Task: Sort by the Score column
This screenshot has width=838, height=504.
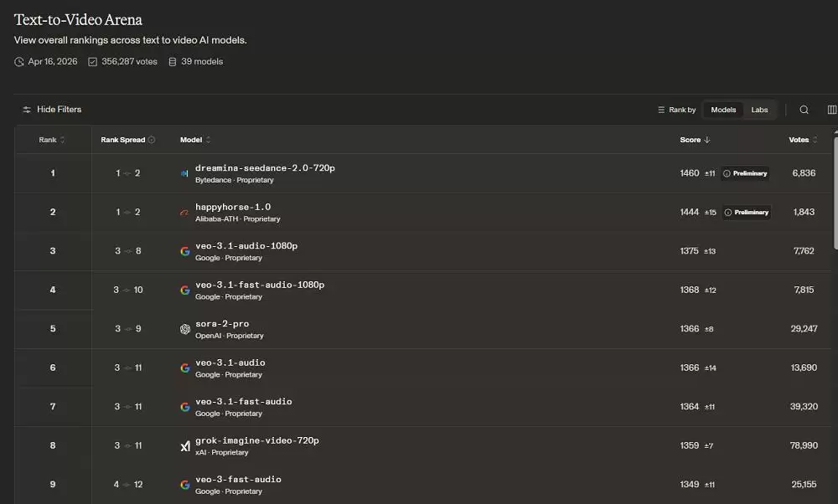Action: [x=695, y=140]
